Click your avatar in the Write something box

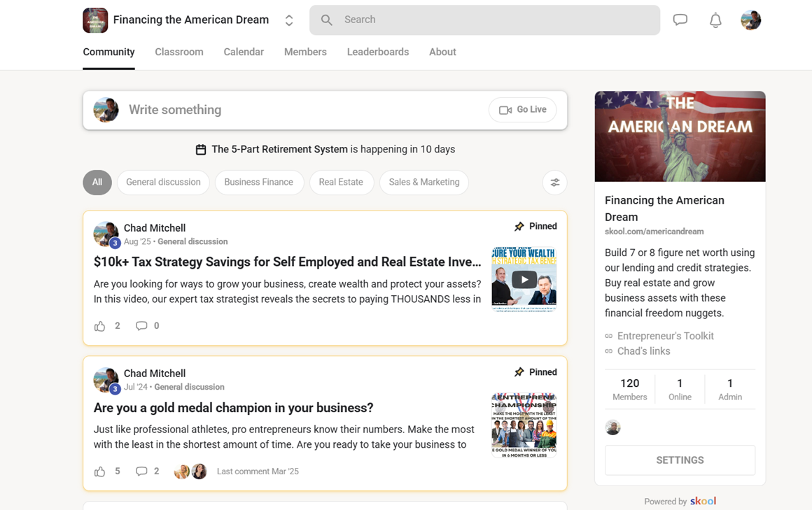click(x=106, y=110)
